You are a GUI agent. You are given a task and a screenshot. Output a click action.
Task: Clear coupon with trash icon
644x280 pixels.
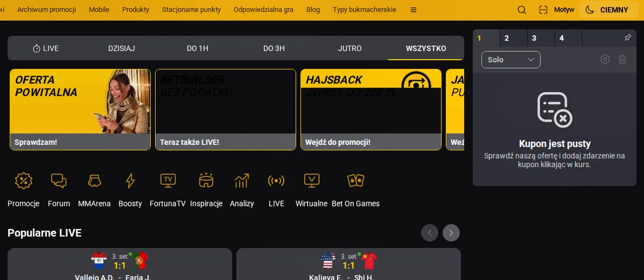pyautogui.click(x=623, y=60)
